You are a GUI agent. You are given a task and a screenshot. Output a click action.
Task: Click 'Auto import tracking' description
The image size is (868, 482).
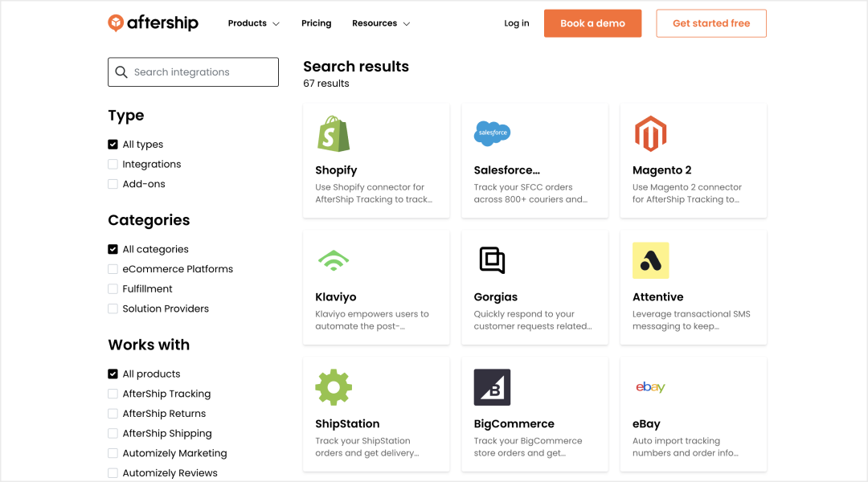[x=686, y=447]
